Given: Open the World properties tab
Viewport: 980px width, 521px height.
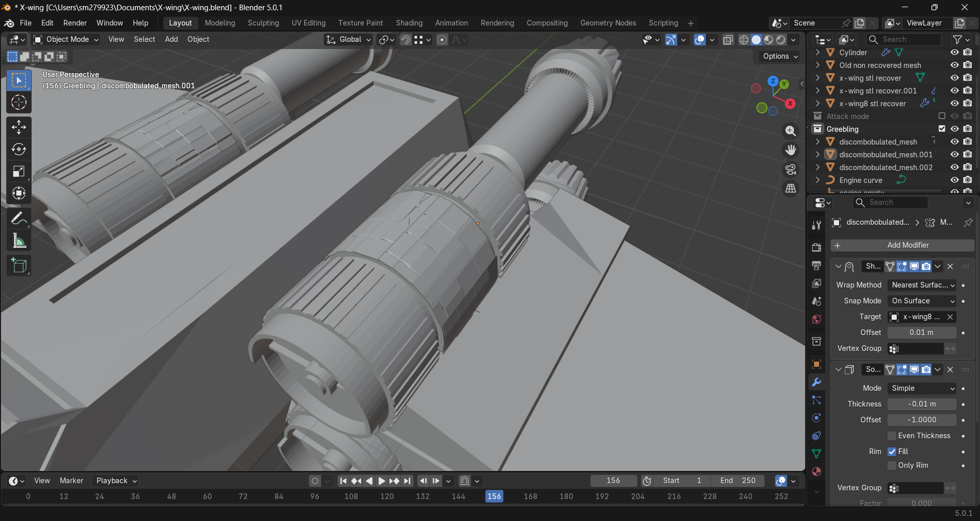Looking at the screenshot, I should point(816,319).
